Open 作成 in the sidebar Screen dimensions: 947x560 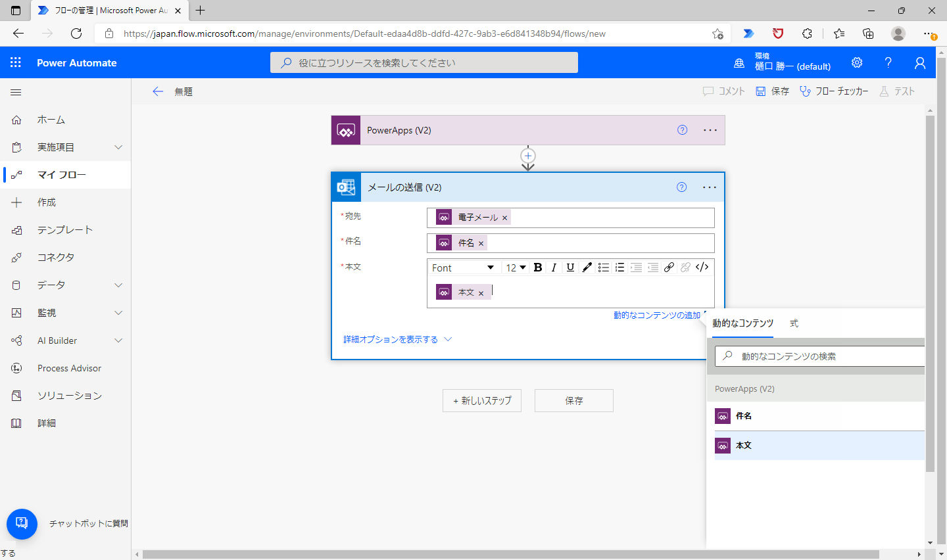pos(66,202)
